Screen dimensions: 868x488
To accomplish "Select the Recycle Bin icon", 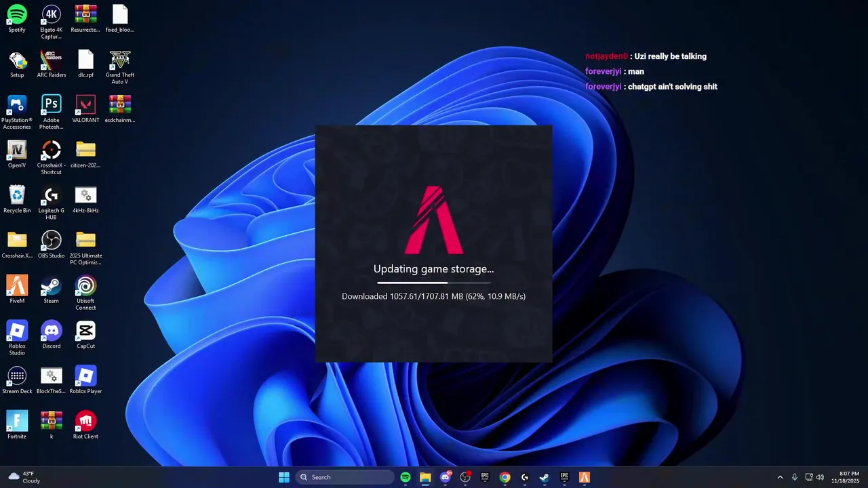I will (x=17, y=200).
